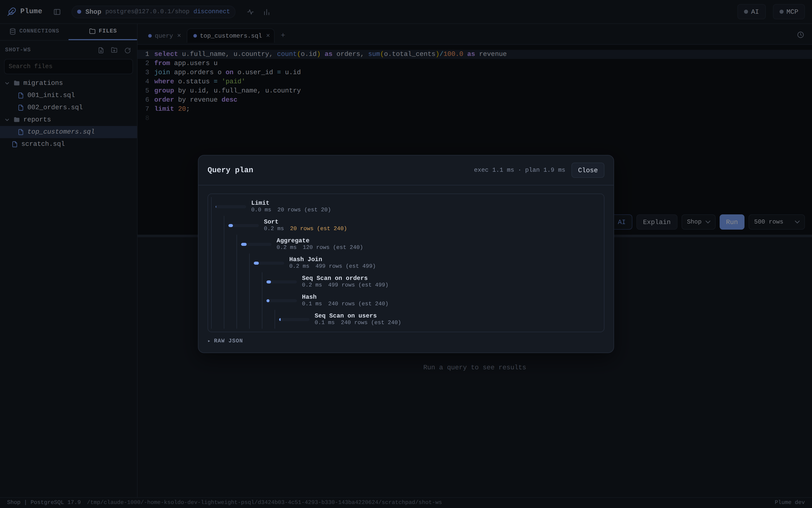Click the Search files input
Viewport: 812px width, 508px height.
click(69, 67)
